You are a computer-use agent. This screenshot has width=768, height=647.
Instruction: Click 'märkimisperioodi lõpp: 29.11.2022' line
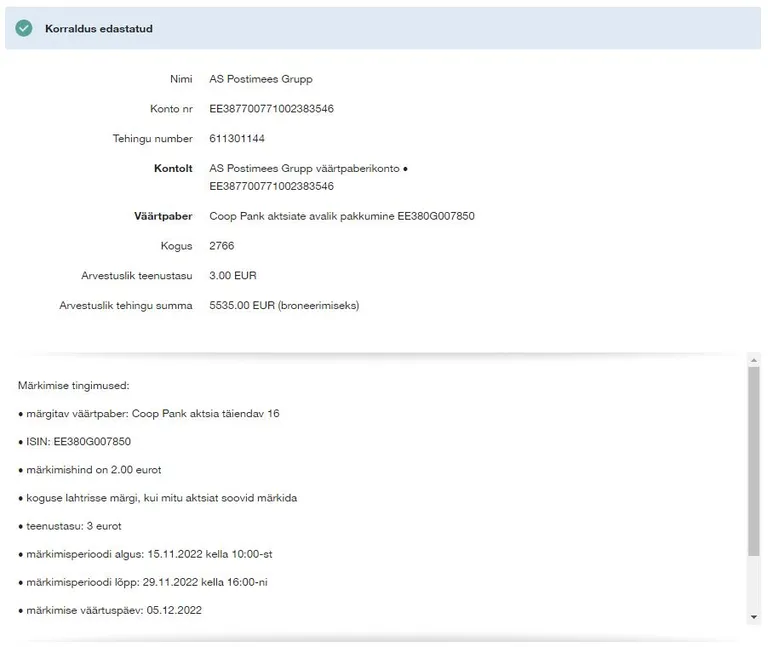point(143,582)
